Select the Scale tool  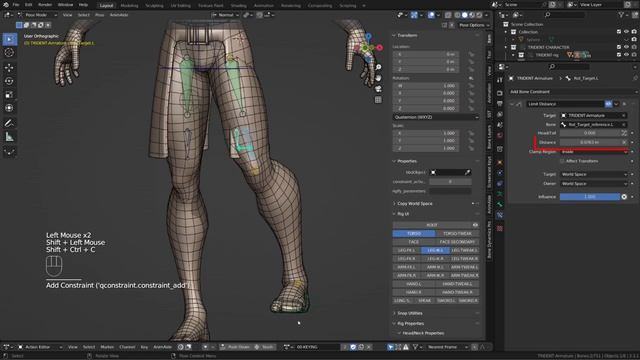pyautogui.click(x=9, y=95)
